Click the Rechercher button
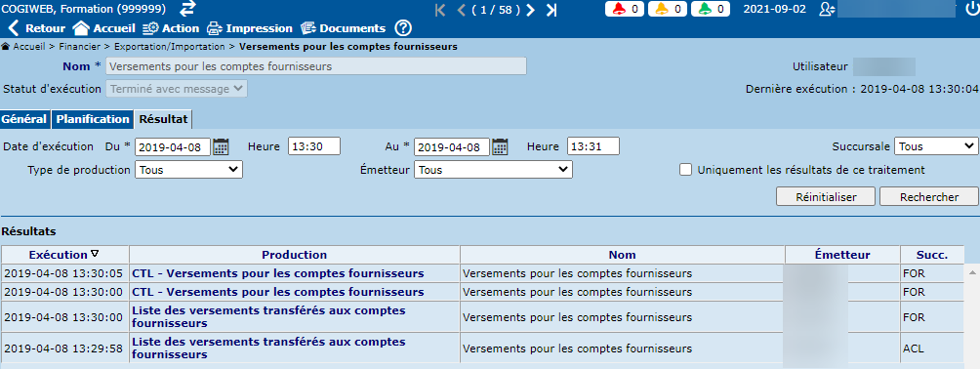Screen dimensions: 980x369 click(x=928, y=196)
